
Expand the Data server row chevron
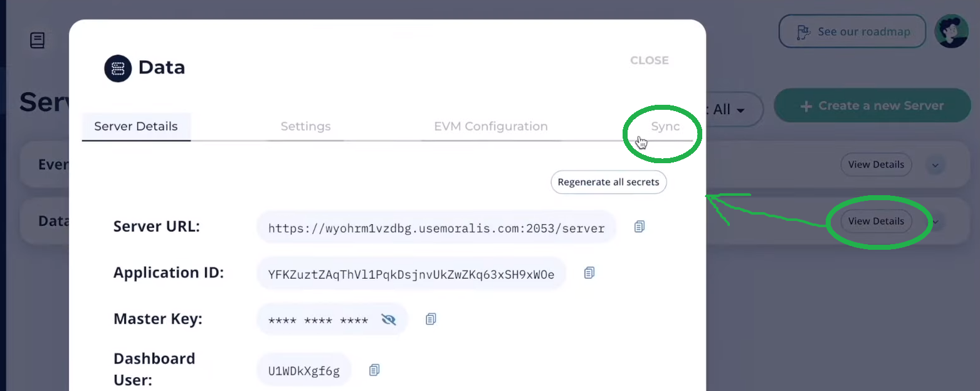pos(935,222)
